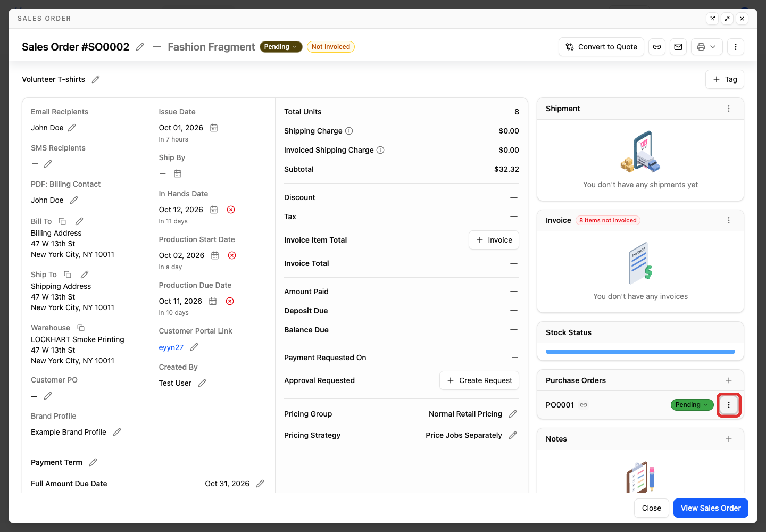
Task: Edit the Bill To address
Action: coord(79,221)
